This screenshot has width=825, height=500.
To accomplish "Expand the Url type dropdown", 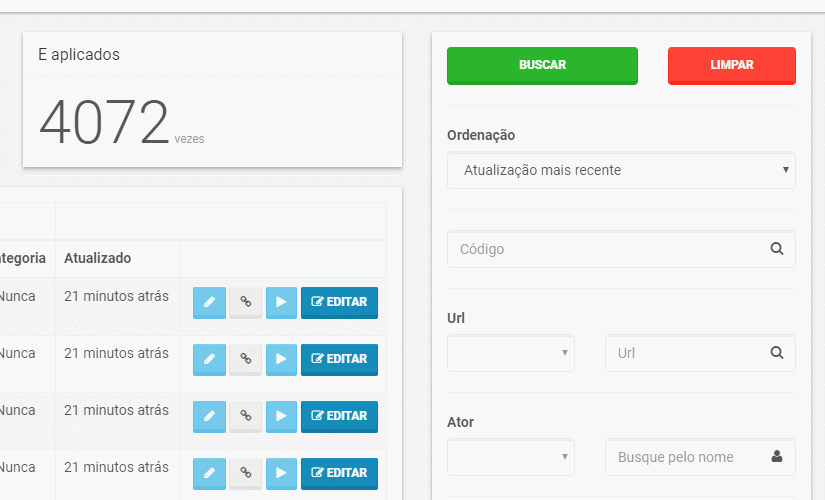I will pyautogui.click(x=511, y=353).
